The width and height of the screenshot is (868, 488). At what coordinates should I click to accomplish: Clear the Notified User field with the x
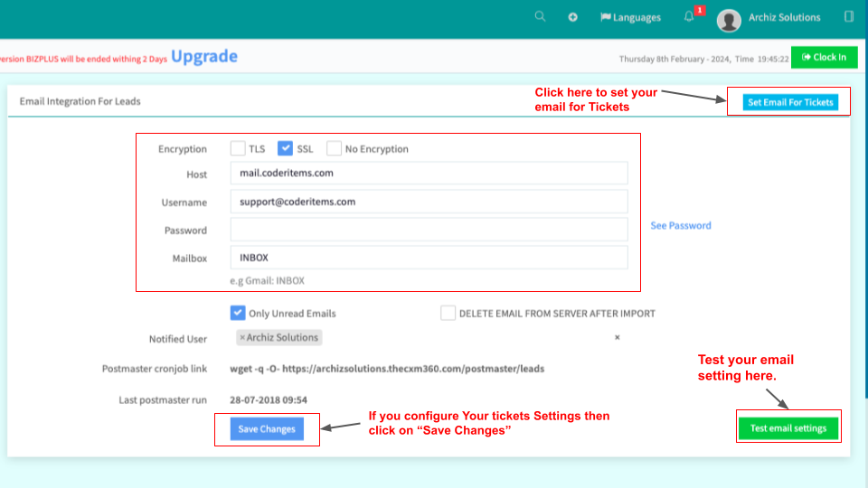(x=618, y=337)
